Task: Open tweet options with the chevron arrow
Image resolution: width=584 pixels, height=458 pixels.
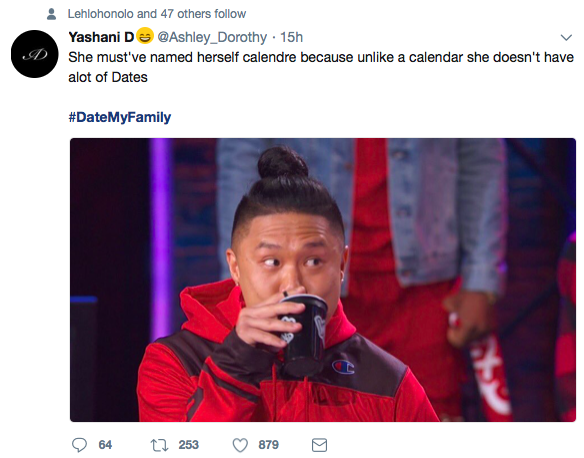Action: (566, 37)
